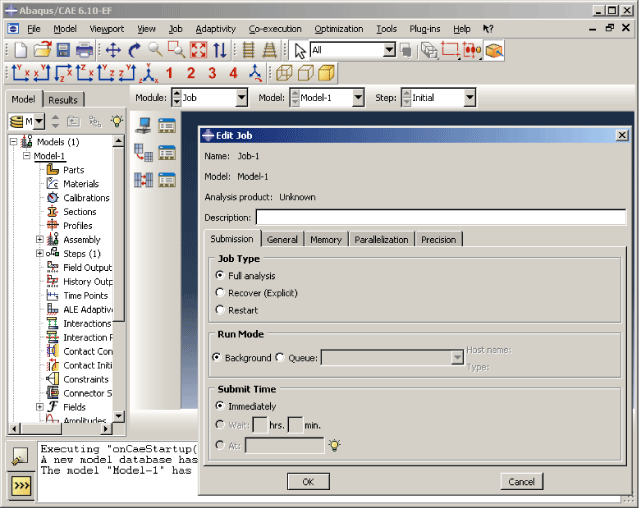Expand the Assembly tree node
639x508 pixels.
(40, 239)
